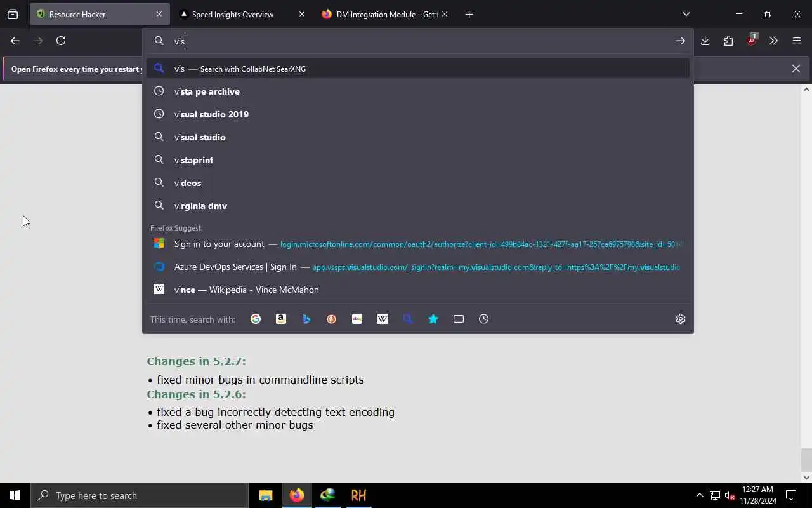Viewport: 812px width, 508px height.
Task: Click the address bar input field
Action: click(x=419, y=41)
